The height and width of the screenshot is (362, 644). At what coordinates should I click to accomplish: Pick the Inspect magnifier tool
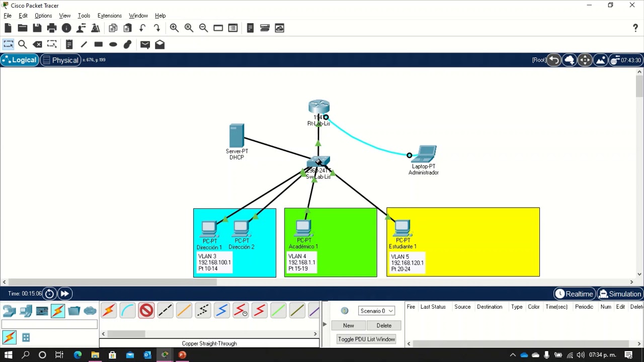tap(23, 44)
